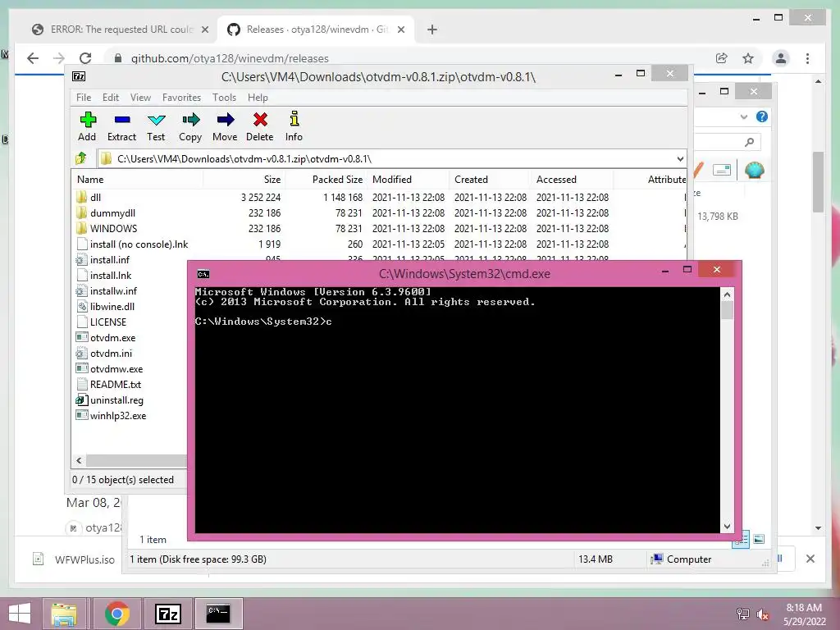Select the install.inf file
Screen dimensions: 840x630
(110, 259)
